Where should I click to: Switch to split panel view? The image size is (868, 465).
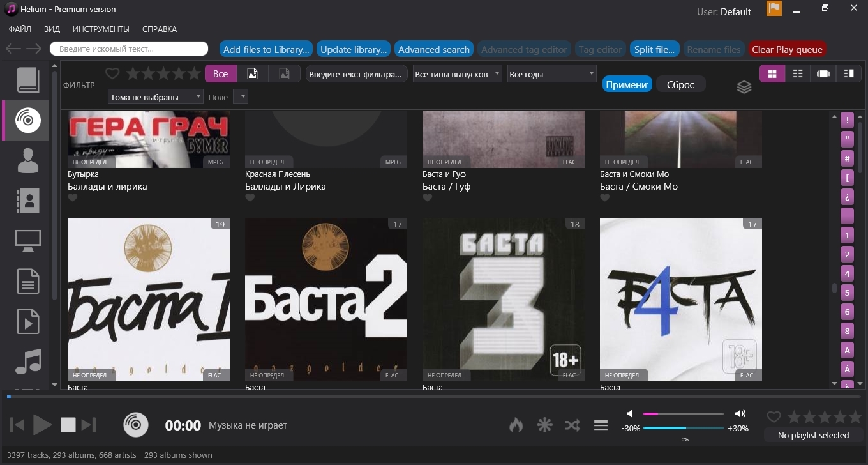[x=849, y=73]
